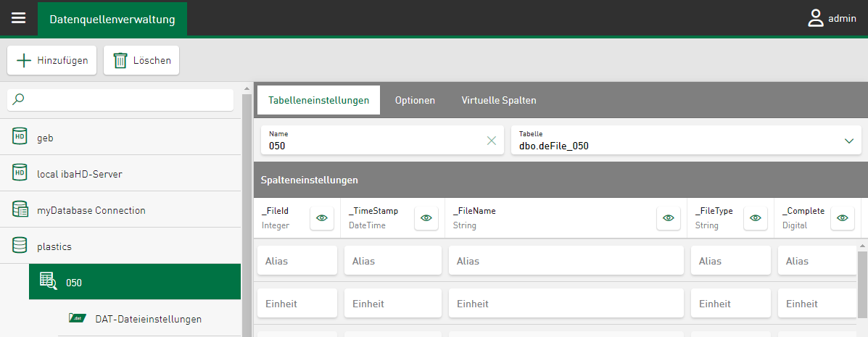Image resolution: width=868 pixels, height=337 pixels.
Task: Click the Hinzufügen button
Action: pyautogui.click(x=52, y=60)
